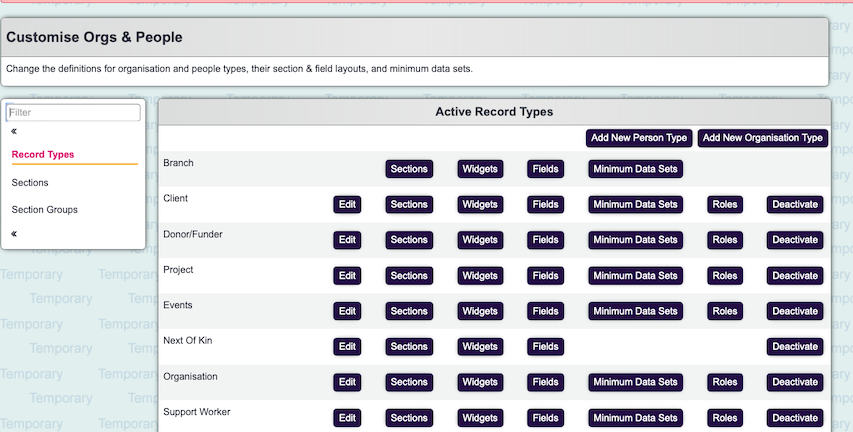Edit the Client record type
853x432 pixels.
pyautogui.click(x=347, y=204)
